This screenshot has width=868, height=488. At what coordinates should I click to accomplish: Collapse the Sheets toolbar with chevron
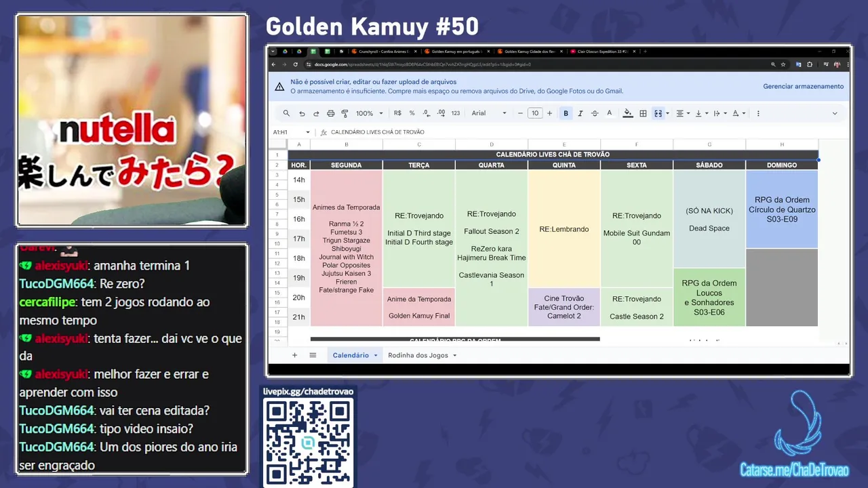[835, 113]
